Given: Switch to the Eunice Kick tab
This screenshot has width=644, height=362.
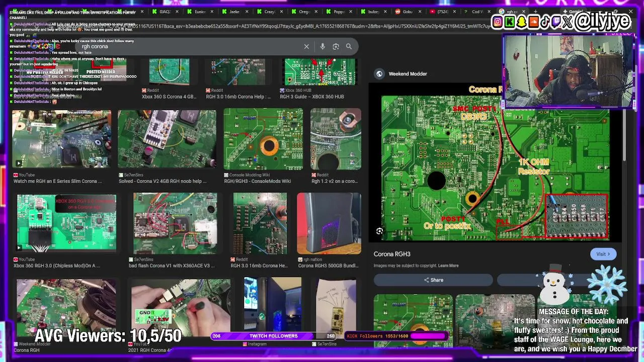Looking at the screenshot, I should 200,12.
